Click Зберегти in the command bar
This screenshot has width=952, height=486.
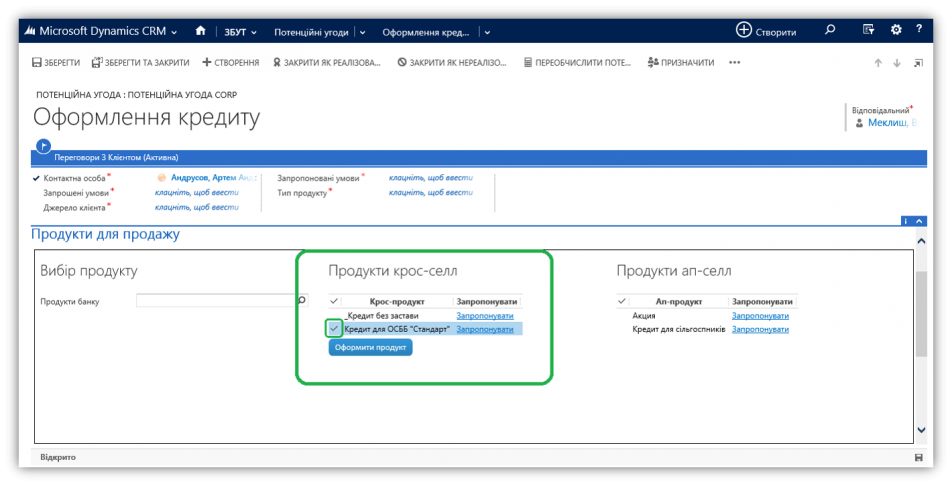coord(56,62)
